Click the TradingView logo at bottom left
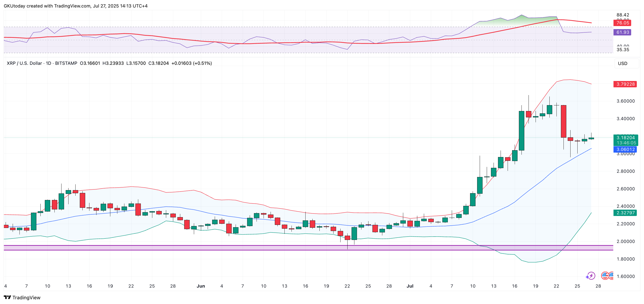The width and height of the screenshot is (644, 304). [8, 297]
